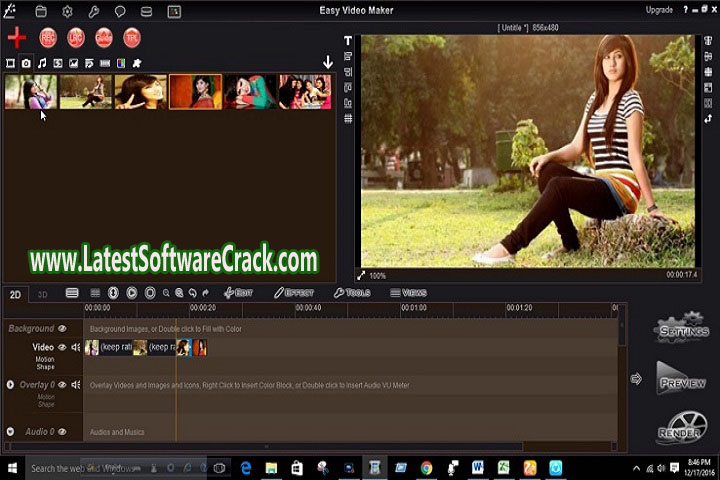The height and width of the screenshot is (480, 720).
Task: Click the red REC record button
Action: pos(48,38)
